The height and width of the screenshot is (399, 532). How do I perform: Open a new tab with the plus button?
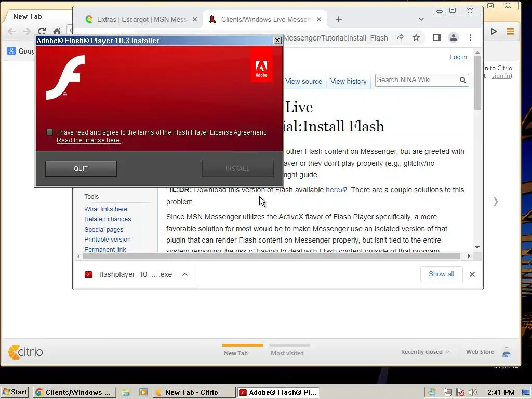click(x=339, y=19)
